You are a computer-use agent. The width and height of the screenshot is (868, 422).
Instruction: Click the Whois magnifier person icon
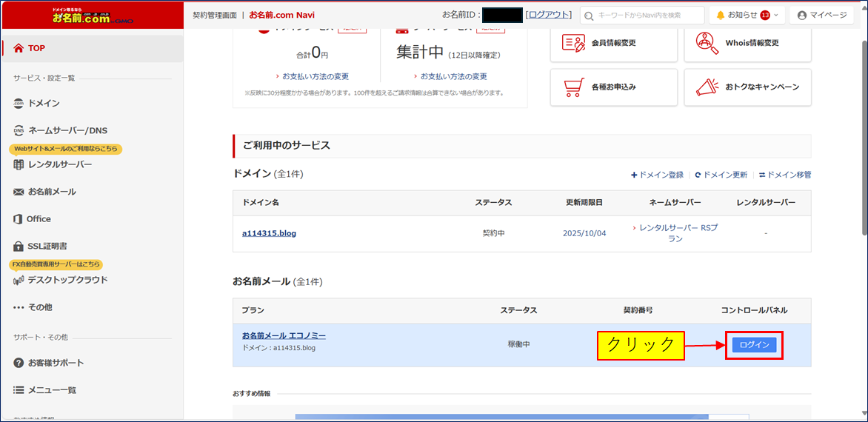[x=707, y=43]
